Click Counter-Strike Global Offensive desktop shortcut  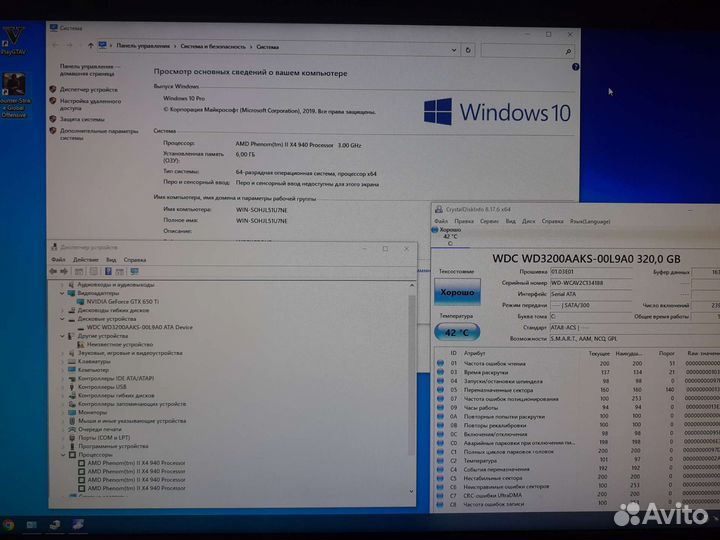[14, 95]
